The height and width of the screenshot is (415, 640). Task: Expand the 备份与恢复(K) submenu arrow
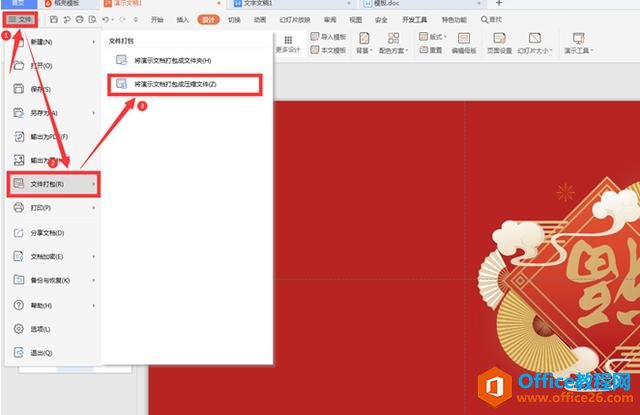[93, 280]
